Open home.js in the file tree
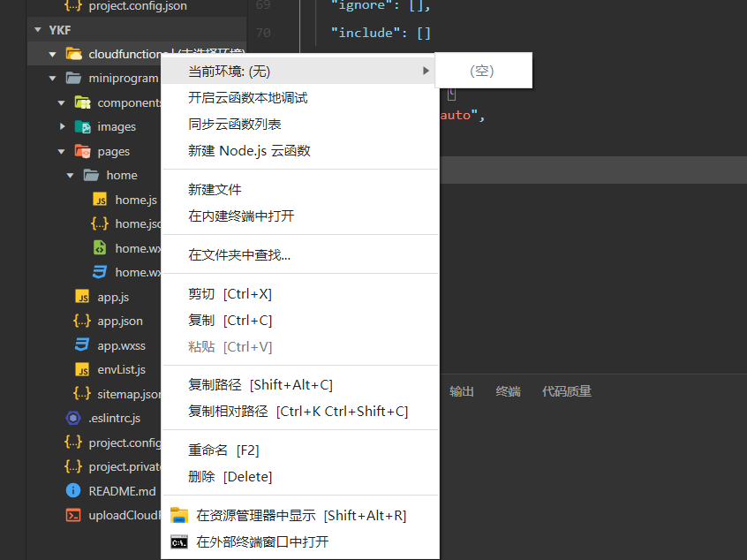This screenshot has height=560, width=747. [x=136, y=200]
